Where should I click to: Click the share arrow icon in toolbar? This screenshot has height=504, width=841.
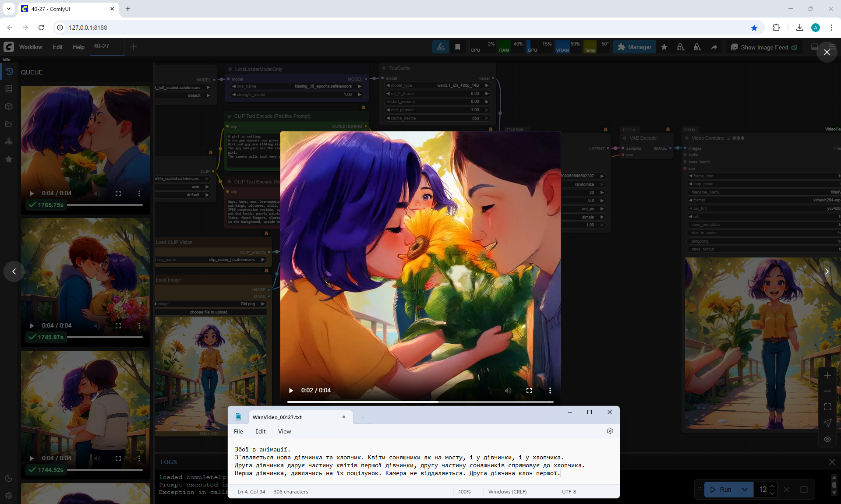[714, 47]
